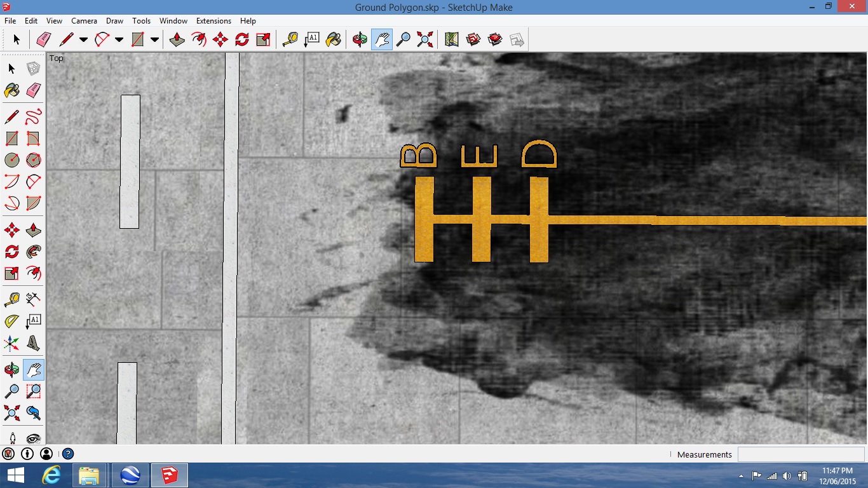The image size is (868, 488).
Task: Open Google Earth from the taskbar
Action: pyautogui.click(x=130, y=475)
